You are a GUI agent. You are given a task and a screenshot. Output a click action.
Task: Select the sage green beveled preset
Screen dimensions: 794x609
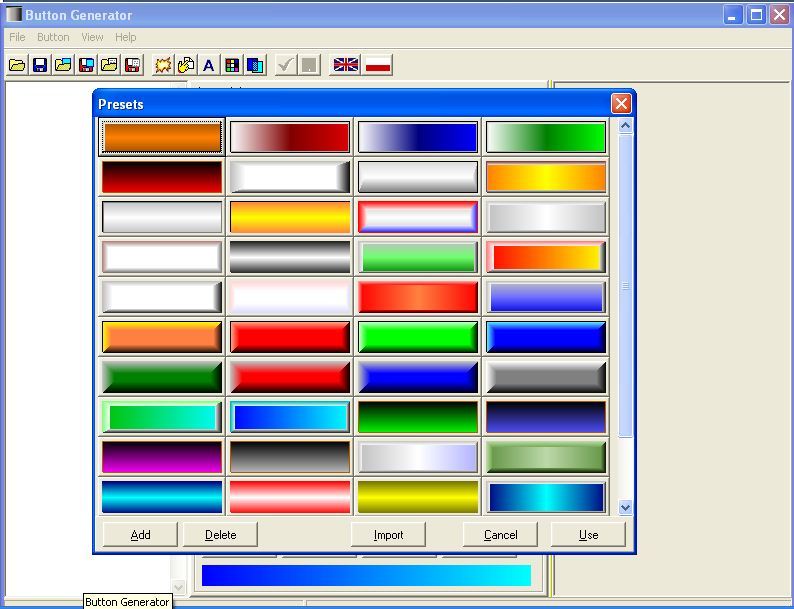tap(545, 457)
